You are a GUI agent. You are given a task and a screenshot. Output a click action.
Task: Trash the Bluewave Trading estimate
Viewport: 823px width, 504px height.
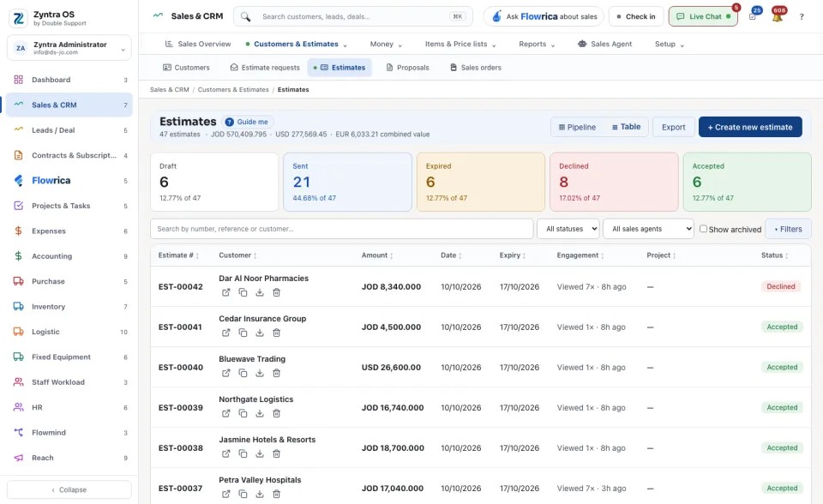click(x=276, y=373)
